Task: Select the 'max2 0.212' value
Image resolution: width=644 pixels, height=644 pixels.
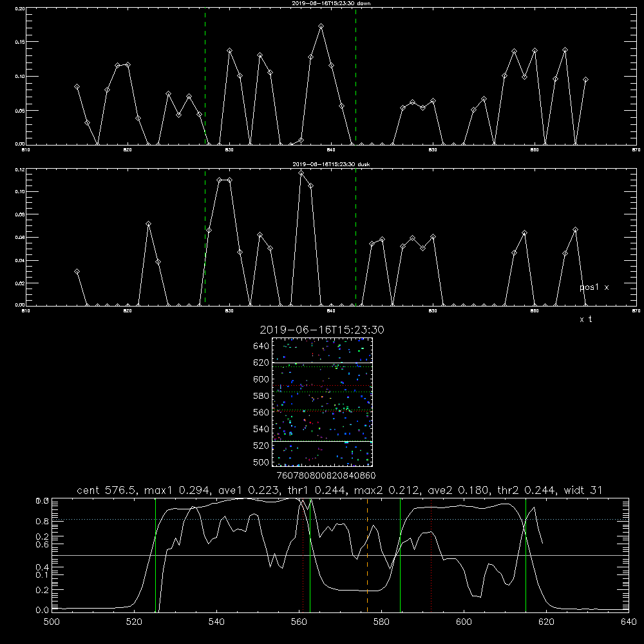Action: coord(386,490)
